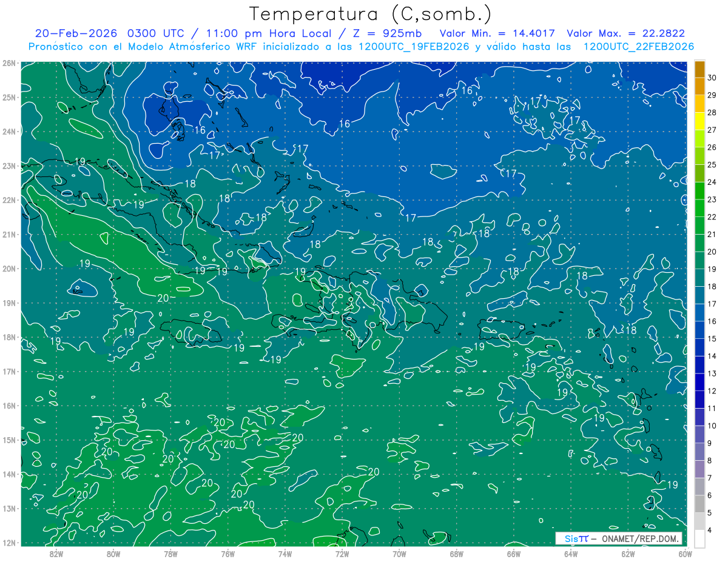This screenshot has height=562, width=728.
Task: Pick the color bar swatch labeled 19
Action: [x=700, y=260]
